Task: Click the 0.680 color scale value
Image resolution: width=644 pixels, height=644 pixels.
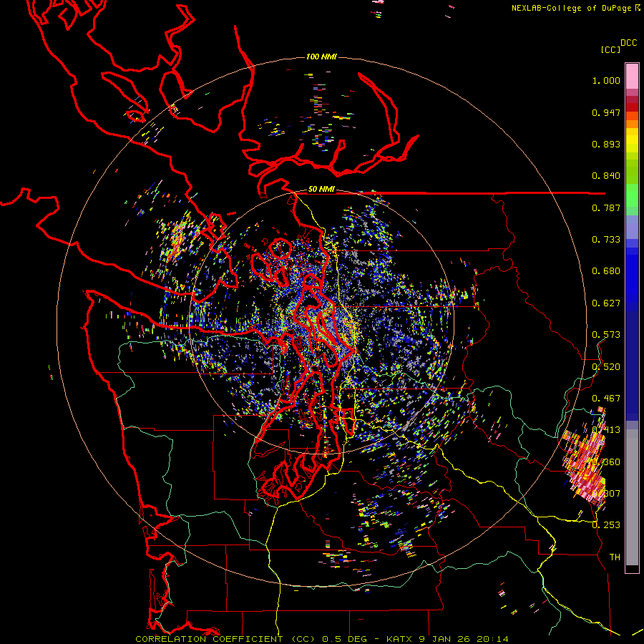Action: 606,271
